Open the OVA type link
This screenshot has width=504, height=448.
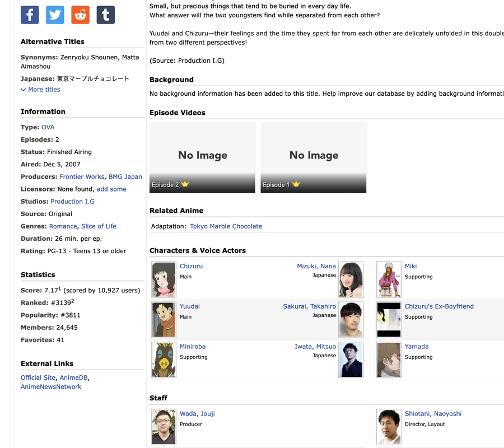(x=48, y=127)
